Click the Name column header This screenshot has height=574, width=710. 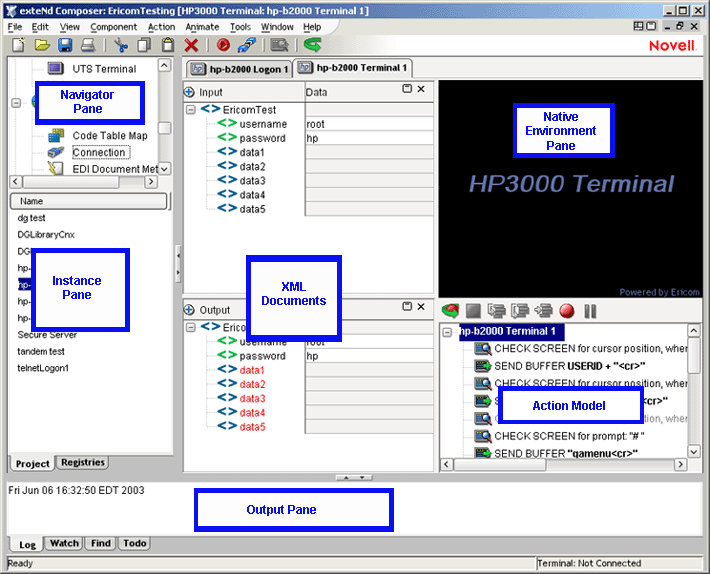coord(88,201)
